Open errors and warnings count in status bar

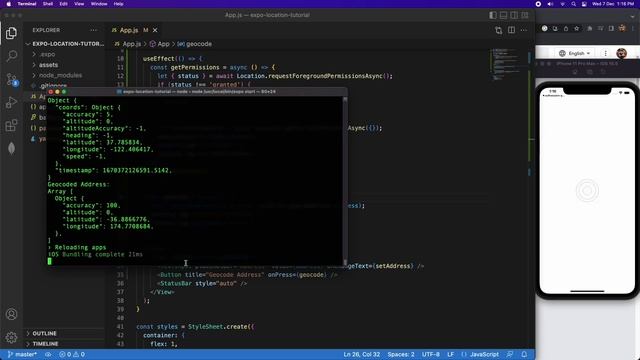click(72, 354)
